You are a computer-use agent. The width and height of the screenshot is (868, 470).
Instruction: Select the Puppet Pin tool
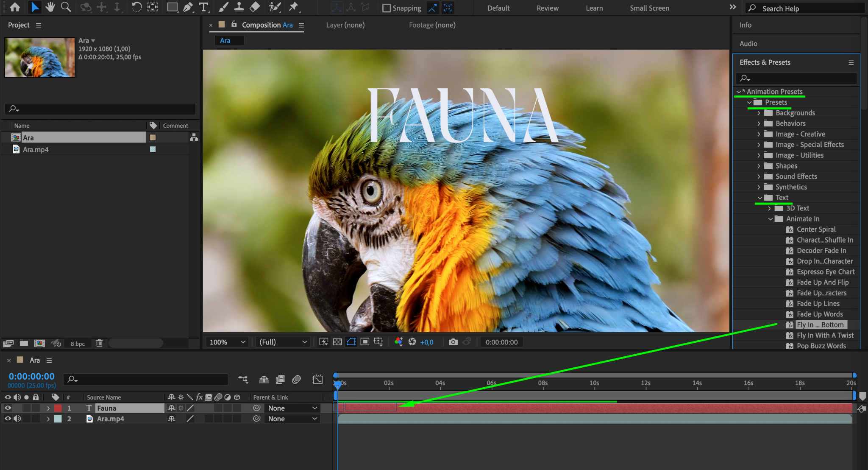(293, 7)
